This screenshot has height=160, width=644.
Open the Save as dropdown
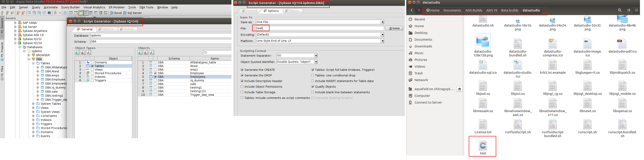pyautogui.click(x=382, y=22)
